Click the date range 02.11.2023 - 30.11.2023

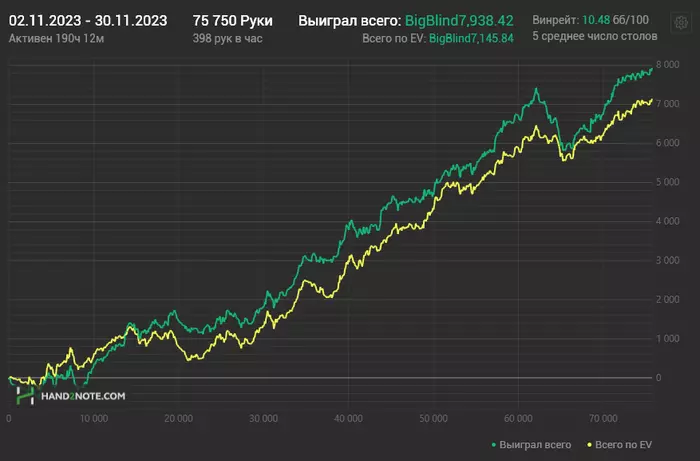point(88,21)
